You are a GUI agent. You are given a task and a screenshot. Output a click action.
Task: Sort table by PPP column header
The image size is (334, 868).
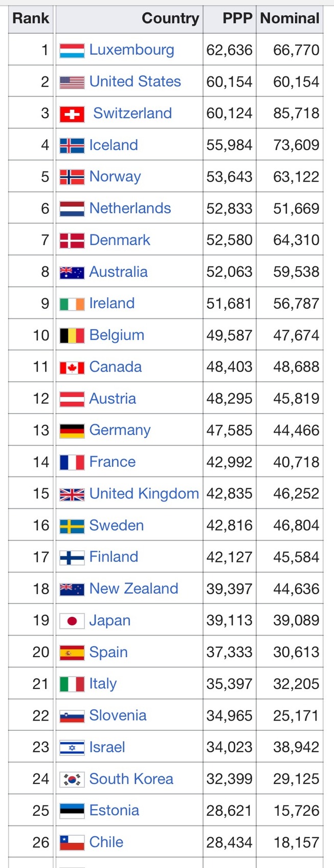point(237,18)
